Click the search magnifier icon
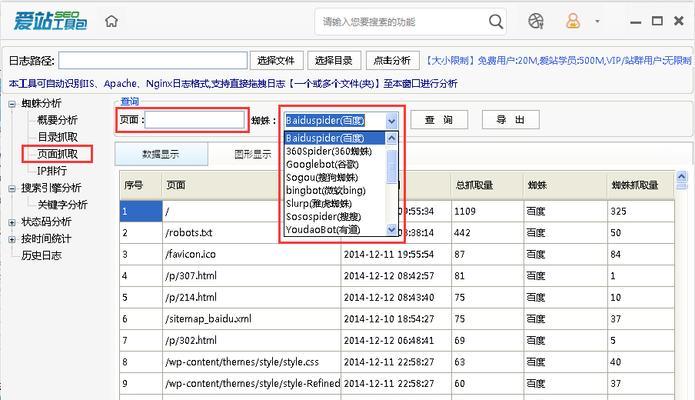Image resolution: width=695 pixels, height=400 pixels. click(496, 21)
